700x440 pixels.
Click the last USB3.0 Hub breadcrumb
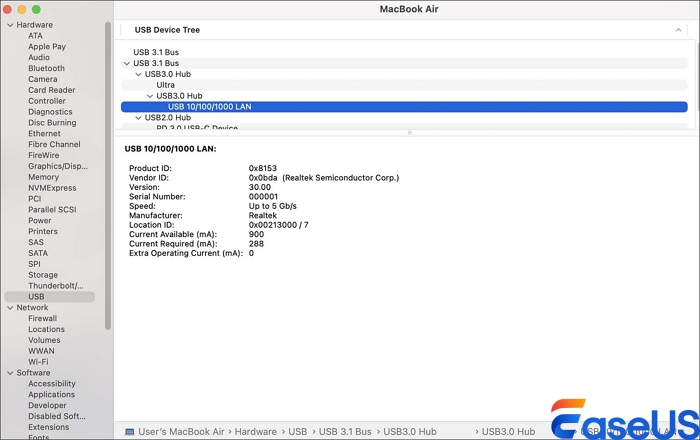pyautogui.click(x=508, y=432)
